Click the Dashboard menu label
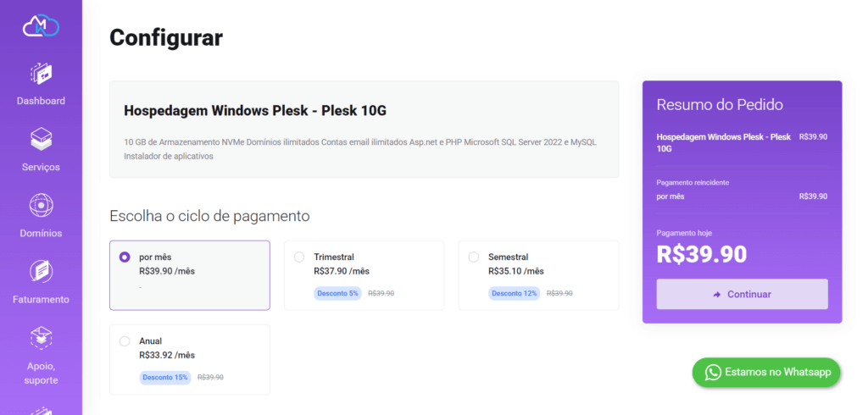Image resolution: width=868 pixels, height=415 pixels. coord(41,101)
